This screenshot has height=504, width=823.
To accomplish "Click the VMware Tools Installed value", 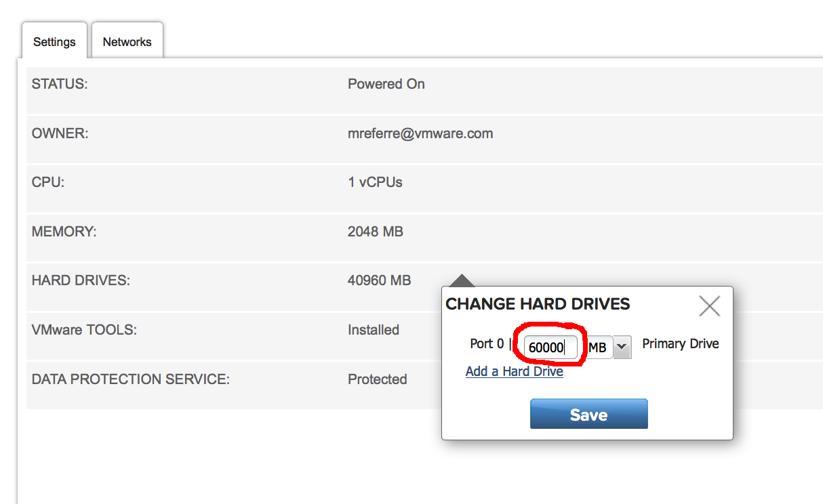I will (x=374, y=330).
